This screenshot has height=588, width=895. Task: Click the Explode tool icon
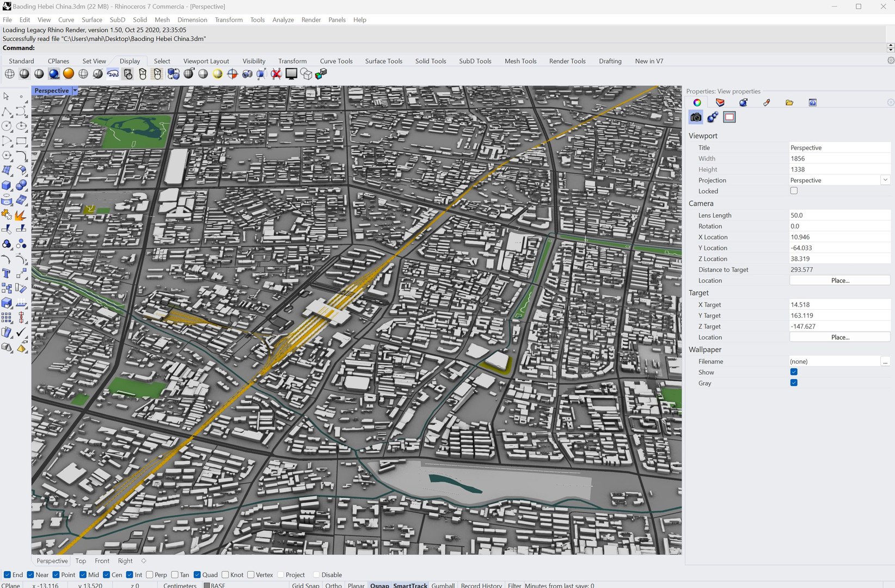point(21,215)
